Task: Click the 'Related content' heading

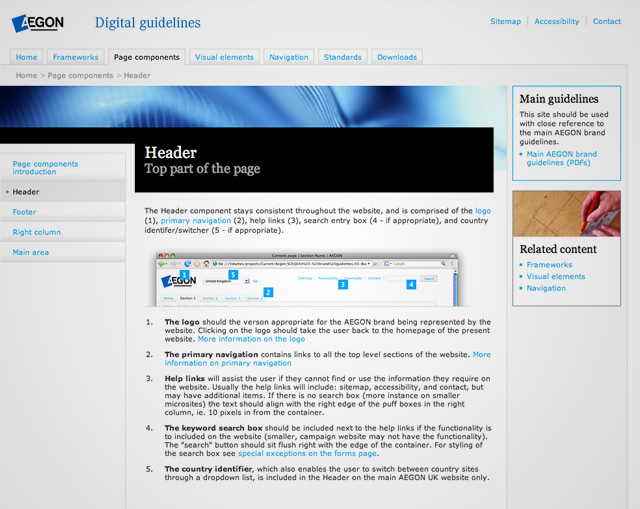Action: coord(558,249)
